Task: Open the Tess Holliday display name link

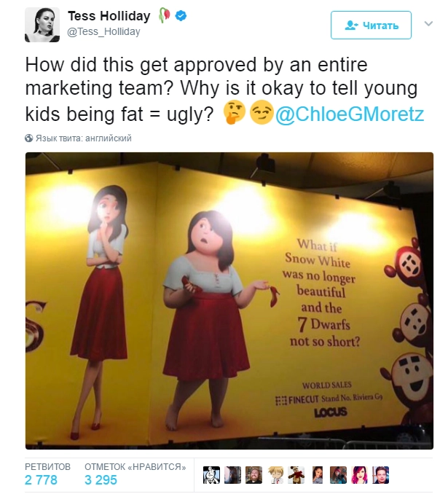Action: click(x=110, y=17)
